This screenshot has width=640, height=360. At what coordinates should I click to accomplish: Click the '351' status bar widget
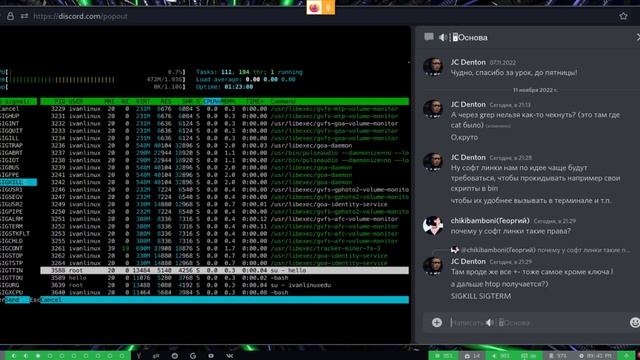(444, 356)
